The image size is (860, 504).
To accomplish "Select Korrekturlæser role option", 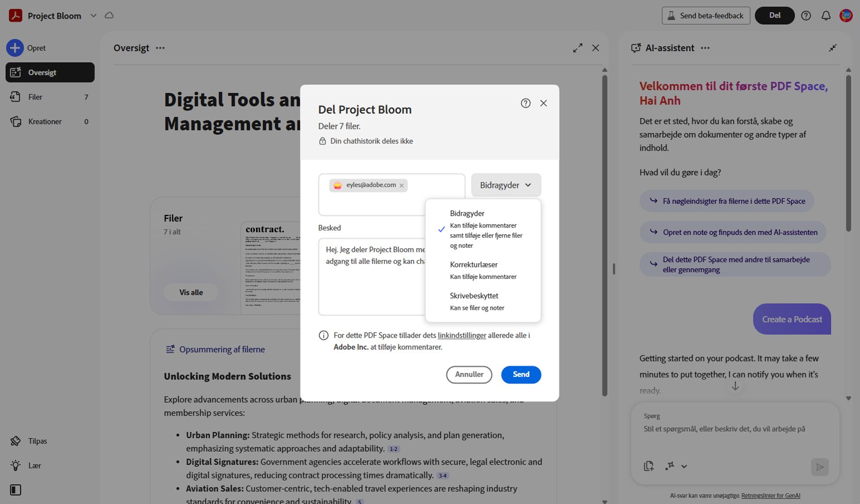I will click(483, 270).
